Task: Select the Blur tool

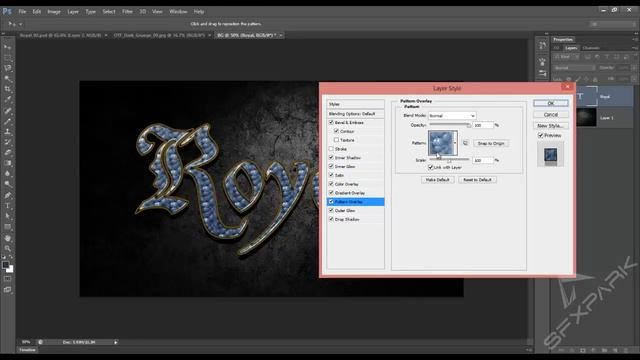Action: [8, 174]
